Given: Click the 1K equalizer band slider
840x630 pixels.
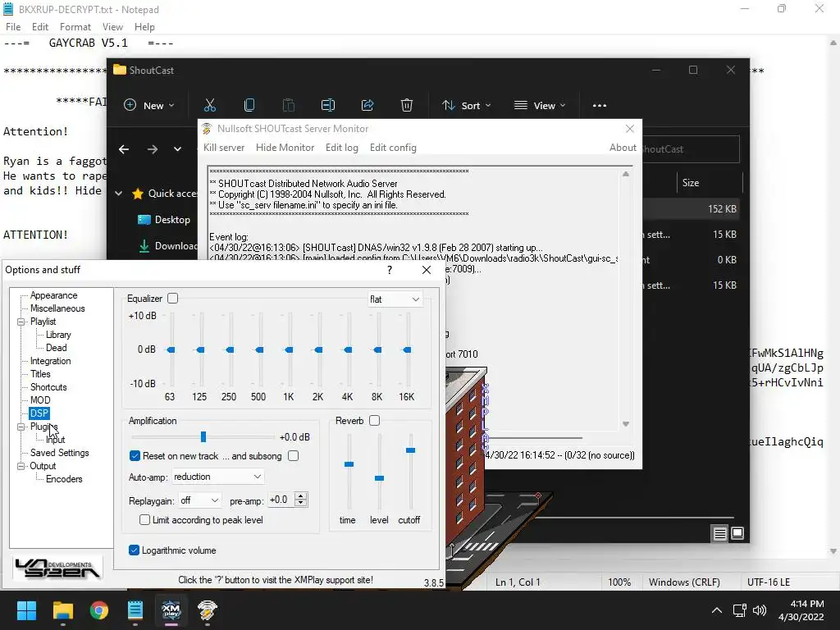Looking at the screenshot, I should pyautogui.click(x=290, y=349).
